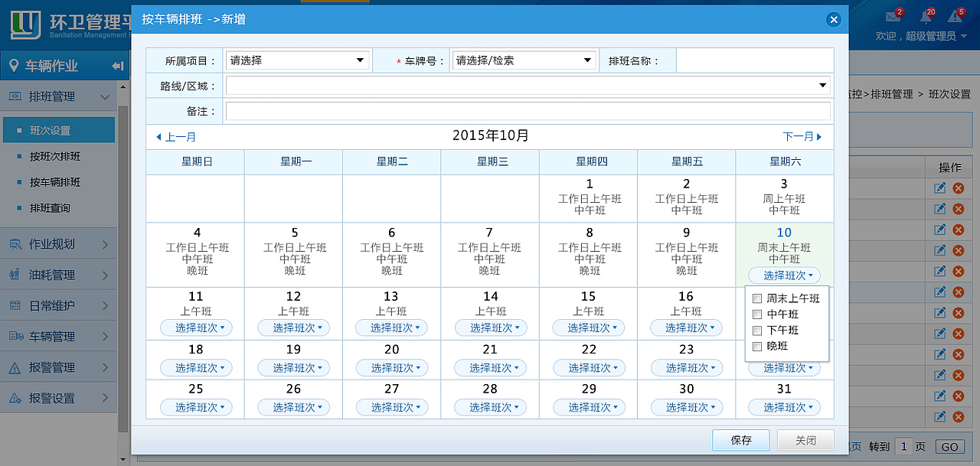Open the 车牌号 search dropdown

click(524, 60)
